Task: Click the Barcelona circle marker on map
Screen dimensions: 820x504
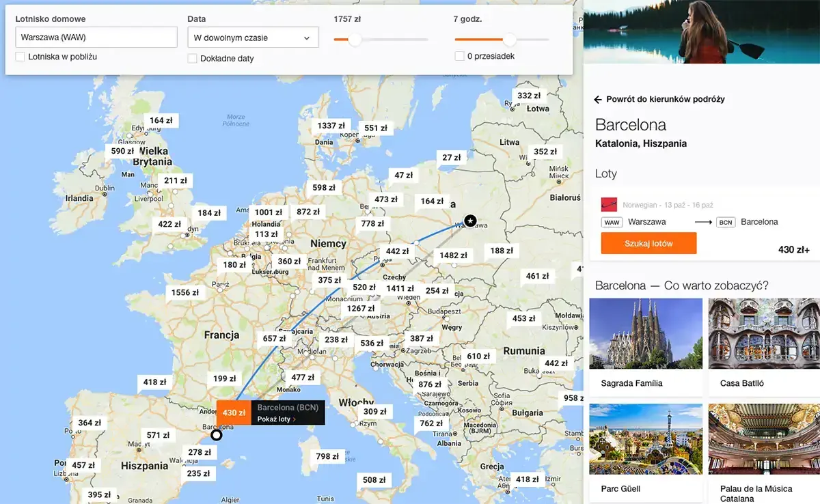Action: click(x=217, y=435)
